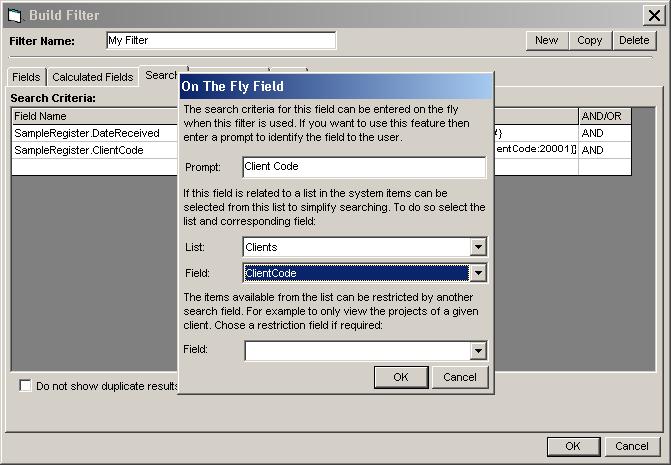Viewport: 671px width, 465px height.
Task: Select the Search tab
Action: coord(160,76)
